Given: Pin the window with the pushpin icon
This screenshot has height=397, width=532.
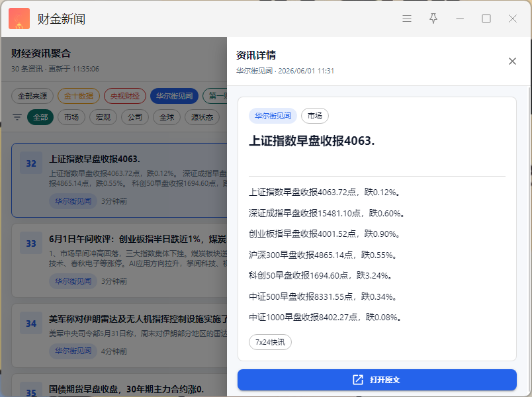Looking at the screenshot, I should pos(433,19).
